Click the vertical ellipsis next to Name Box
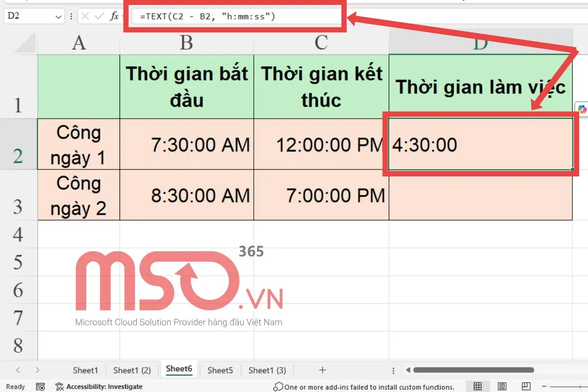This screenshot has width=588, height=392. click(x=72, y=16)
